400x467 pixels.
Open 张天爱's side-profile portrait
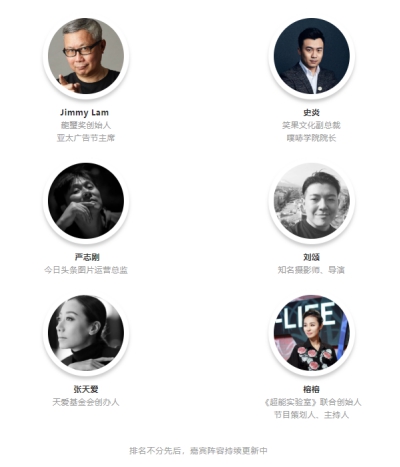coord(86,333)
